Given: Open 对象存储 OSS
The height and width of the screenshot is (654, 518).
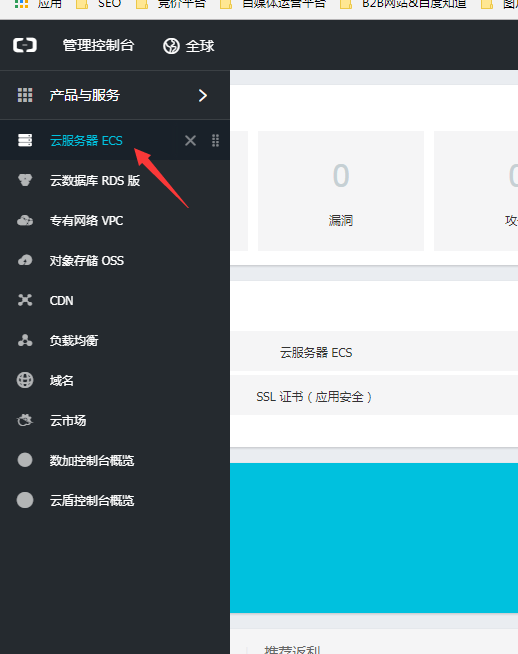Looking at the screenshot, I should pyautogui.click(x=87, y=260).
